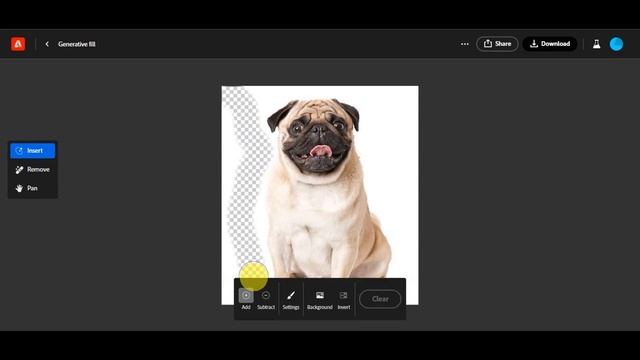
Task: Download the generated image
Action: pyautogui.click(x=550, y=44)
